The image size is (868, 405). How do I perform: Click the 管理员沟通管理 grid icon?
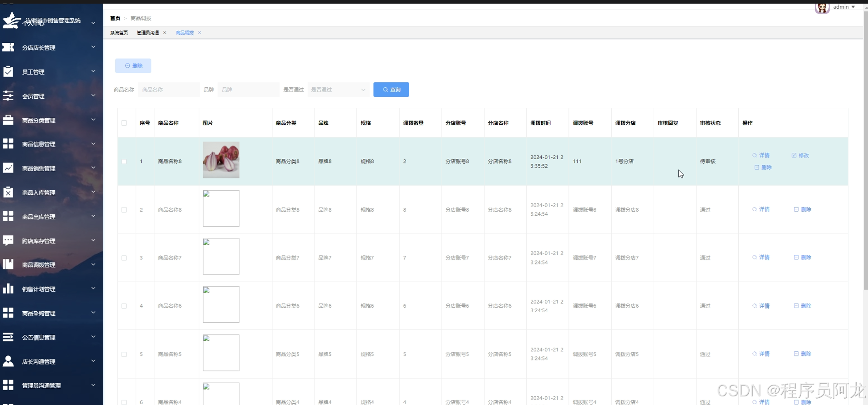click(x=8, y=385)
